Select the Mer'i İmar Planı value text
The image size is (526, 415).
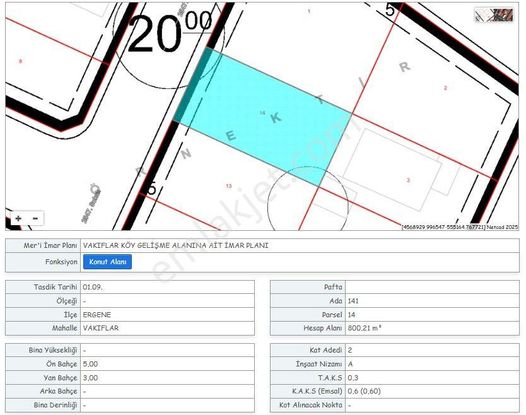(176, 245)
